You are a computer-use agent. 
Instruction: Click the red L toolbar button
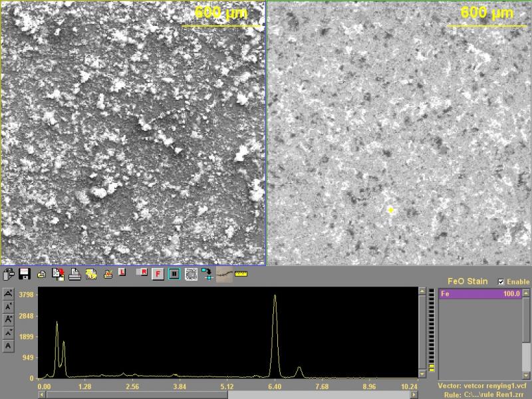tap(122, 273)
